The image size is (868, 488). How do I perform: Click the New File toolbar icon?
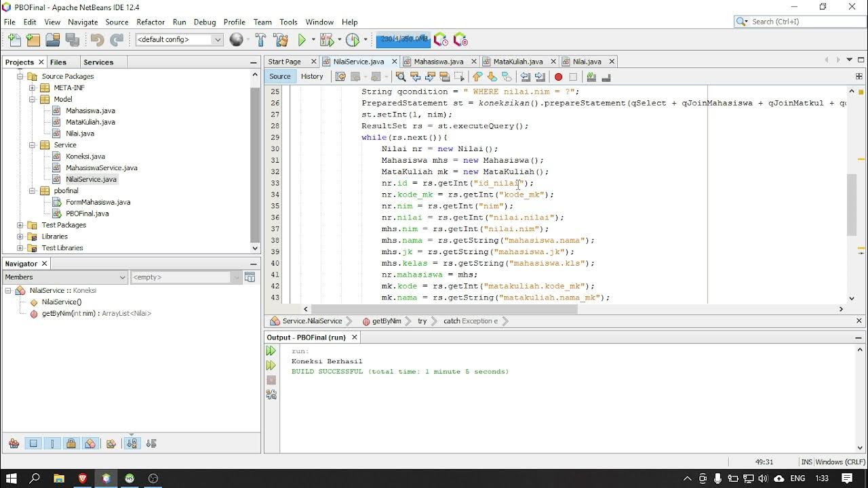[x=14, y=40]
